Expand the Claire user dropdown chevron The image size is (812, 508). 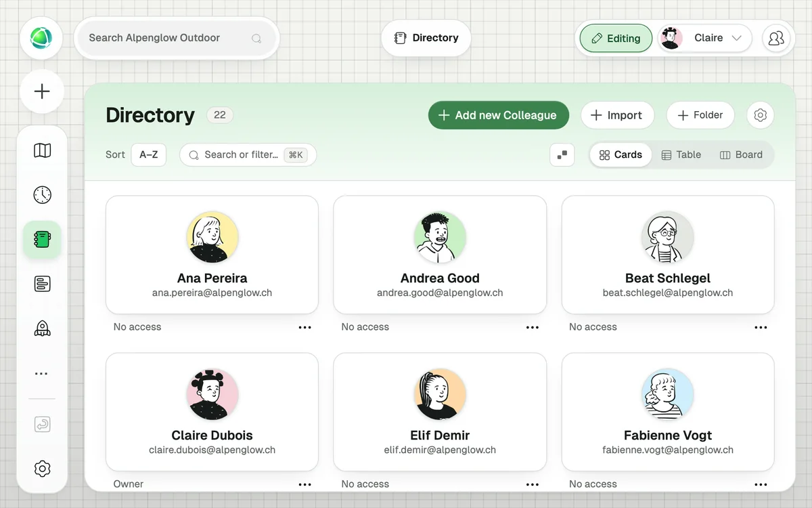737,38
